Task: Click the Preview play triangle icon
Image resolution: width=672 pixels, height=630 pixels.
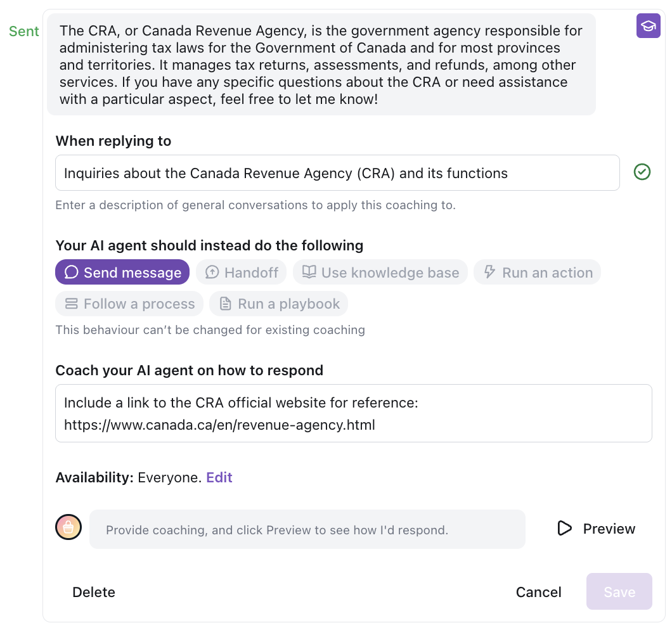Action: [564, 529]
